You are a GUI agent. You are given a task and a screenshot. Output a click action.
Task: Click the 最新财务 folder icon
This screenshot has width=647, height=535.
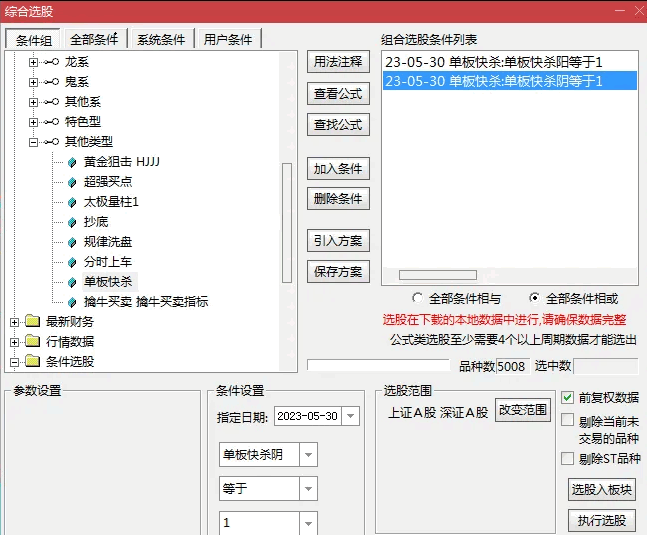32,321
